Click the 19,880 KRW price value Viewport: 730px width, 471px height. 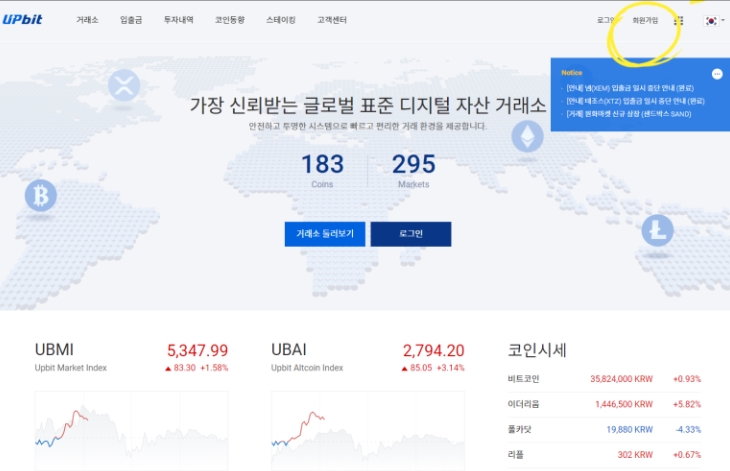point(629,429)
